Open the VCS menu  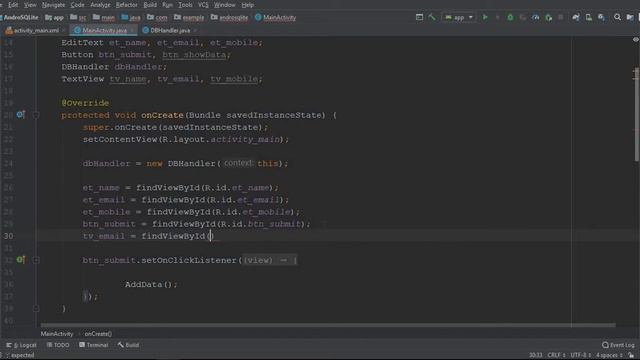pos(203,5)
